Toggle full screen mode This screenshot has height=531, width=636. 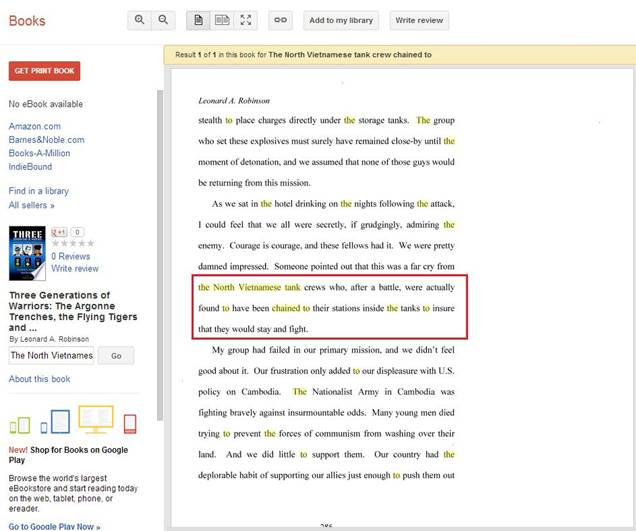tap(246, 20)
